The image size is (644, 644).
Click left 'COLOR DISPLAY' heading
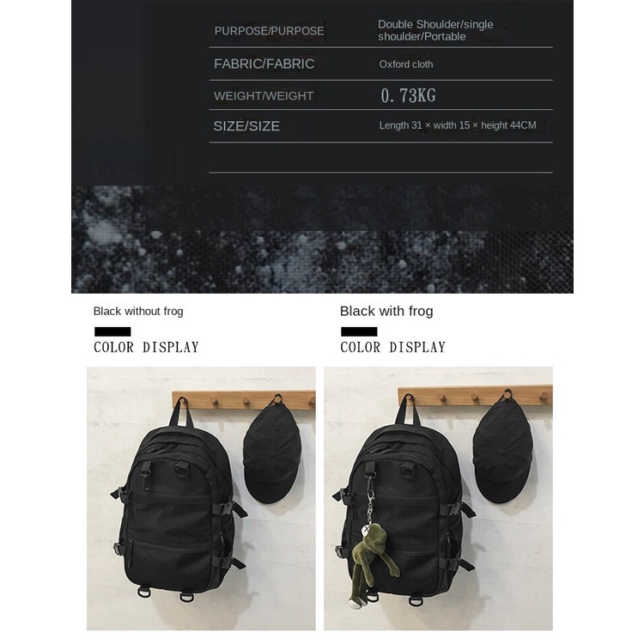click(146, 348)
